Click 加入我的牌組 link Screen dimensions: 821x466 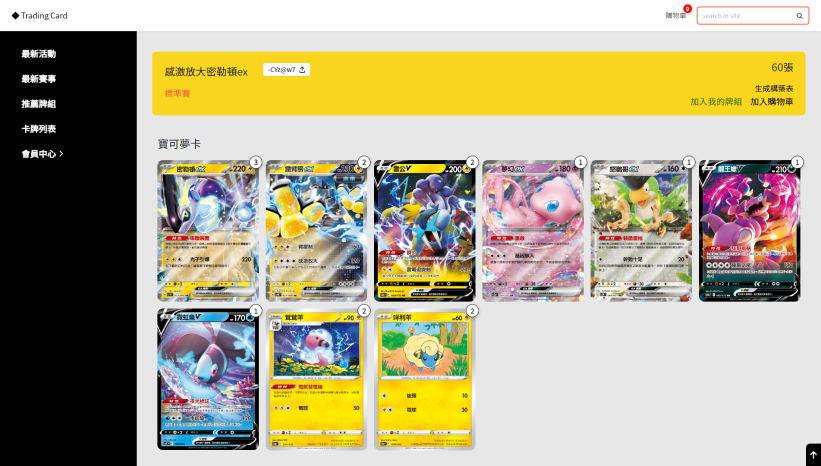[716, 102]
